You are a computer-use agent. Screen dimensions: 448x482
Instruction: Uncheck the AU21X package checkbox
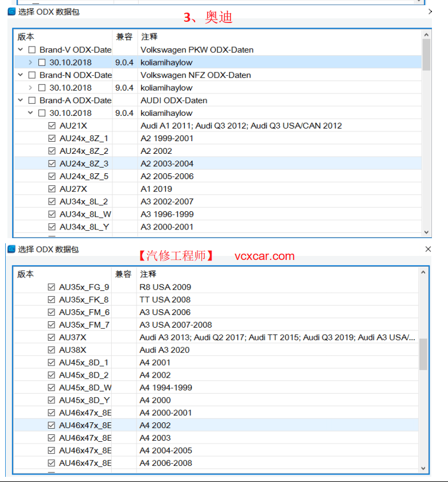pos(52,126)
